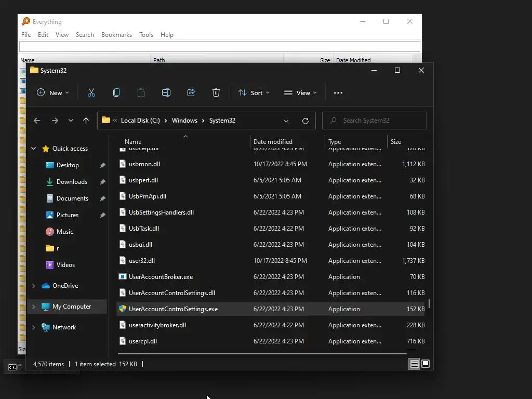Viewport: 532px width, 399px height.
Task: Click the Downloads arrow icon
Action: pyautogui.click(x=49, y=182)
